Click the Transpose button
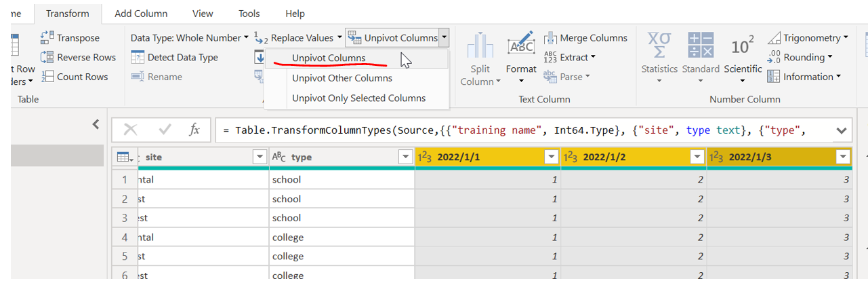 (x=70, y=38)
